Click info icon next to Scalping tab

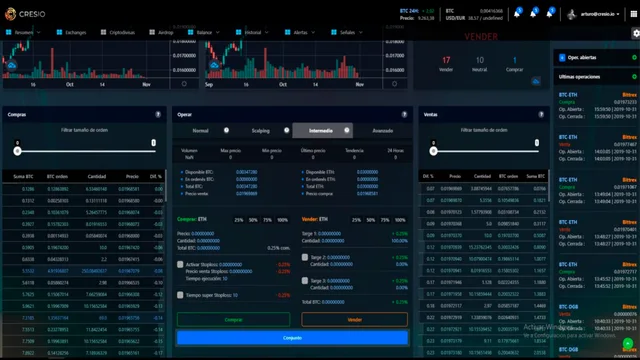pyautogui.click(x=287, y=130)
